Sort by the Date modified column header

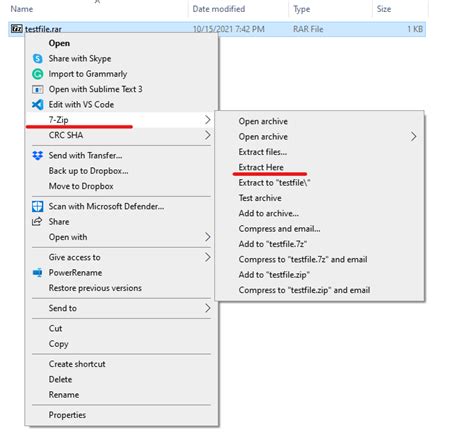(219, 9)
